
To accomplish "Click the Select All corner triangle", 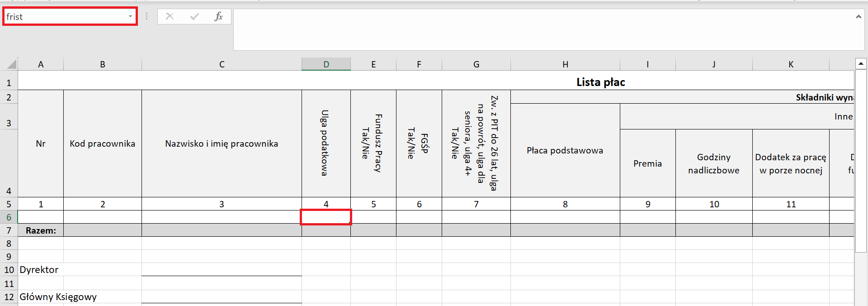I will coord(12,64).
